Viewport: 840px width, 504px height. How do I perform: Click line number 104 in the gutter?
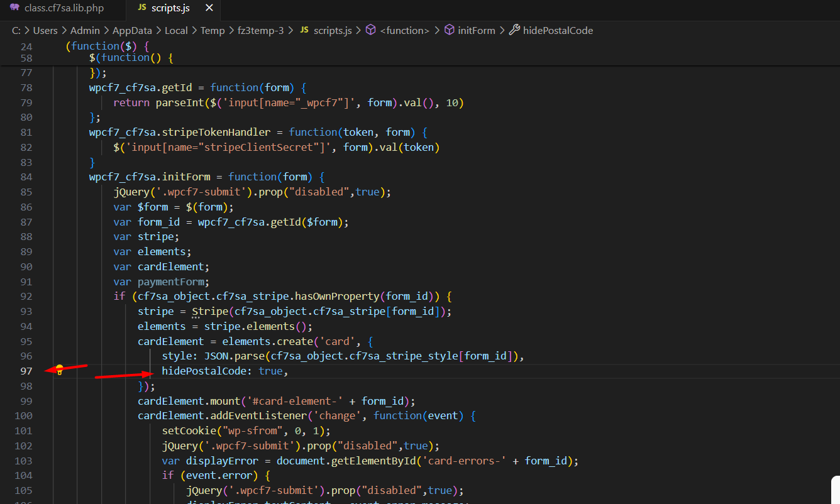click(23, 475)
